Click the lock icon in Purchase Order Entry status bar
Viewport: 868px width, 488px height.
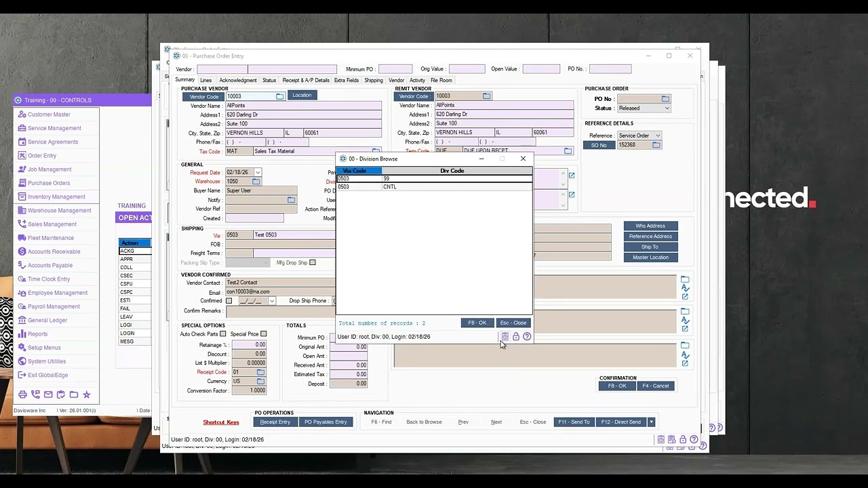click(683, 440)
